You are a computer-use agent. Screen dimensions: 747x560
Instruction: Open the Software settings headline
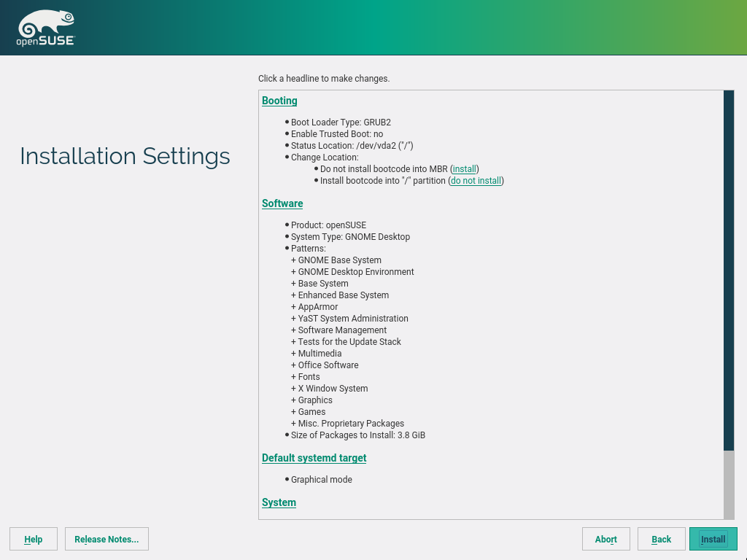(282, 203)
